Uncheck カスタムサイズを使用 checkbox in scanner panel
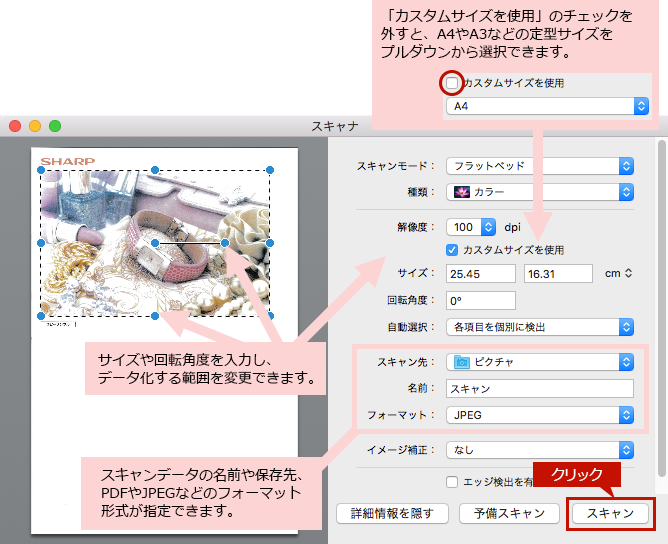This screenshot has width=668, height=544. [x=452, y=250]
